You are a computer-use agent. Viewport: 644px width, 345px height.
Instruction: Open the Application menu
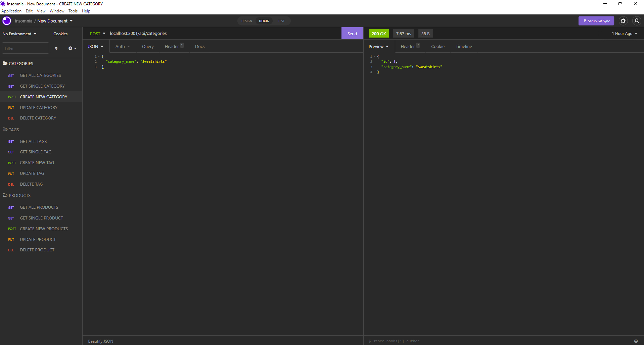pyautogui.click(x=11, y=11)
